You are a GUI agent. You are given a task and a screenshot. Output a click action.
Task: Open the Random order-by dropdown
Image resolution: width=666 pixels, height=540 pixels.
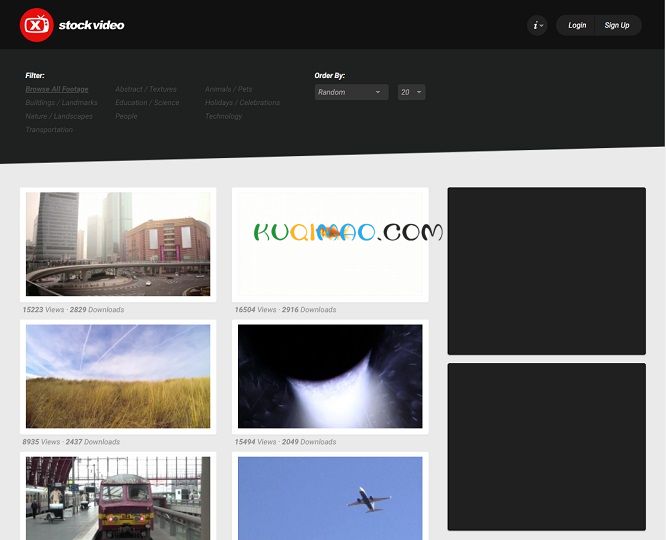(x=351, y=92)
